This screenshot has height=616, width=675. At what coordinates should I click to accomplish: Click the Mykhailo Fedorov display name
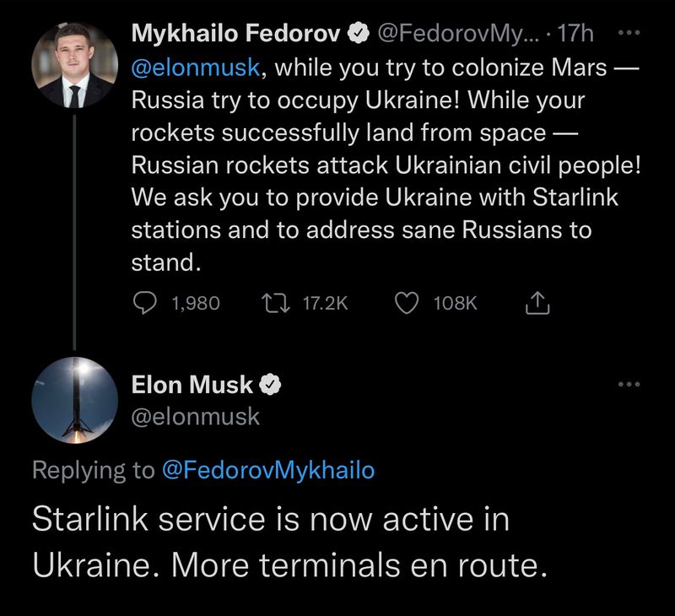point(236,34)
